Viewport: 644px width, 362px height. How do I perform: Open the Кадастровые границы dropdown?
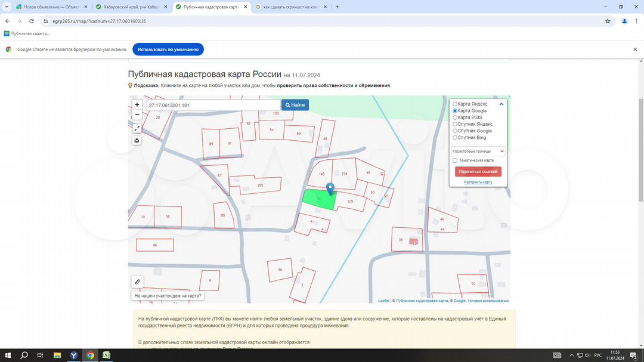(x=478, y=151)
